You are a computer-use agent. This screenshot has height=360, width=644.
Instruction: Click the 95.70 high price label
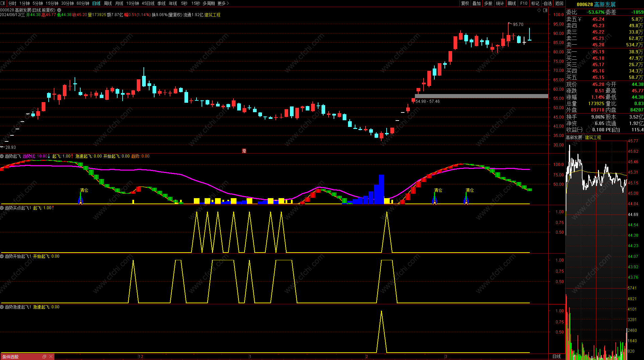(518, 24)
